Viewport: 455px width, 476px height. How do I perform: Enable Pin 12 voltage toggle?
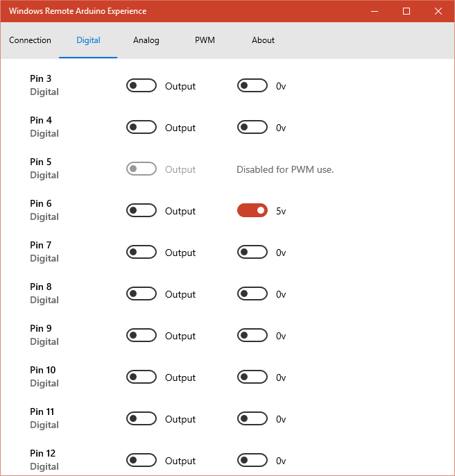point(252,460)
